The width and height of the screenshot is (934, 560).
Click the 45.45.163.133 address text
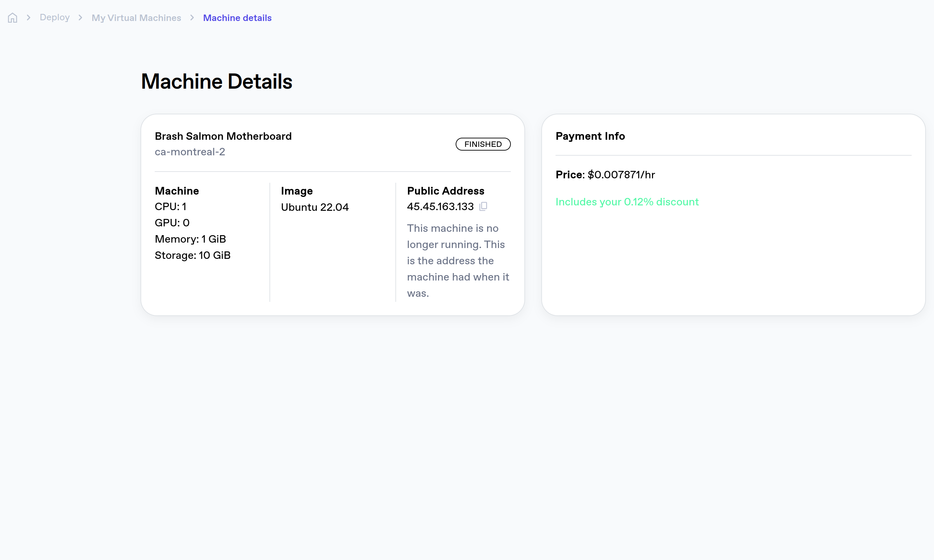coord(440,206)
